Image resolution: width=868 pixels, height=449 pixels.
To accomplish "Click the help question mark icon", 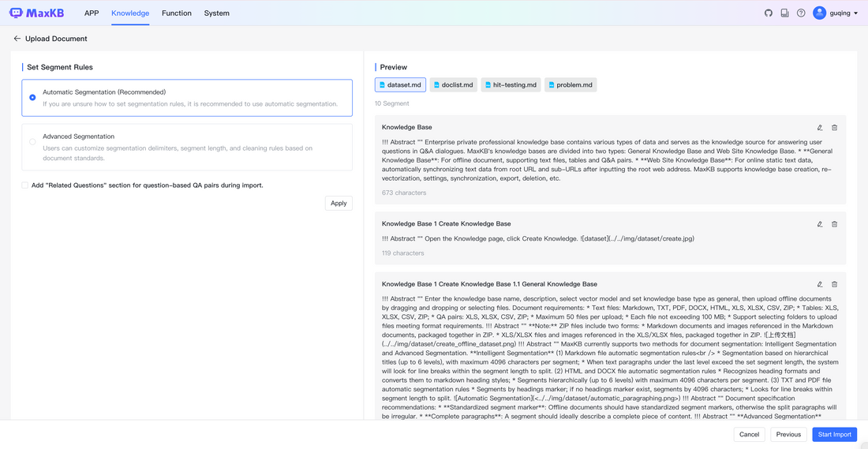I will 801,13.
